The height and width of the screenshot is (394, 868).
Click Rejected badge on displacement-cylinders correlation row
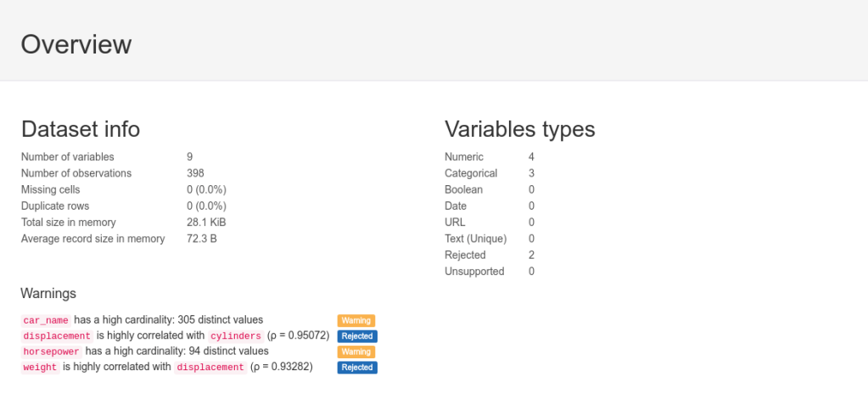(357, 336)
